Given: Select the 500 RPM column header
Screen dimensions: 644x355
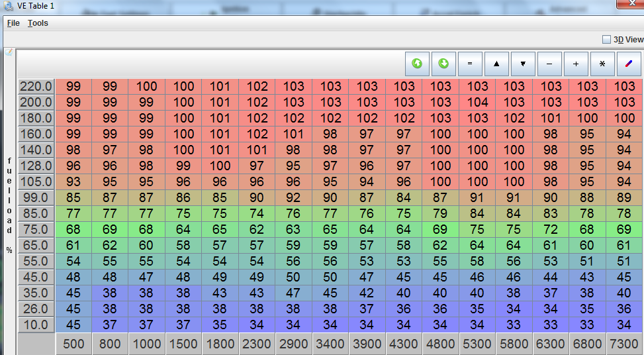Looking at the screenshot, I should pyautogui.click(x=73, y=344).
